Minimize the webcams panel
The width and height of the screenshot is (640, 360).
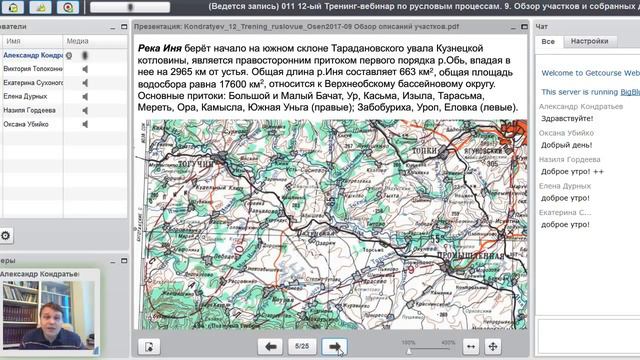click(x=113, y=261)
